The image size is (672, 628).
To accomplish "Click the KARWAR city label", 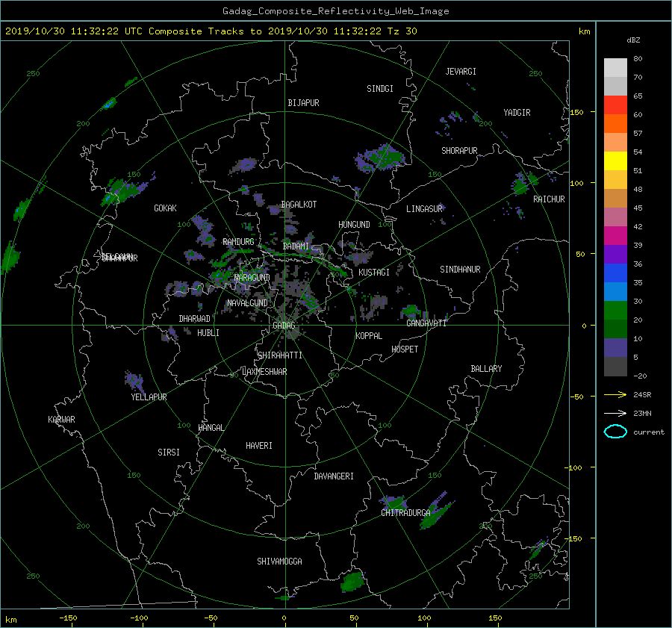I will 61,420.
